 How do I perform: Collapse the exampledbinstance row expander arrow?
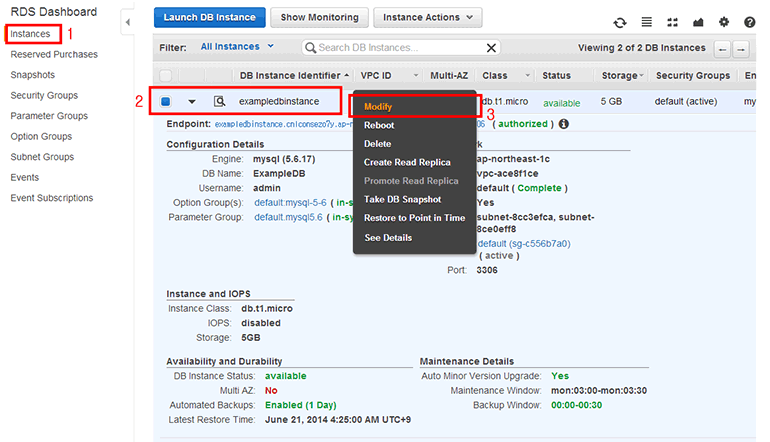[192, 102]
